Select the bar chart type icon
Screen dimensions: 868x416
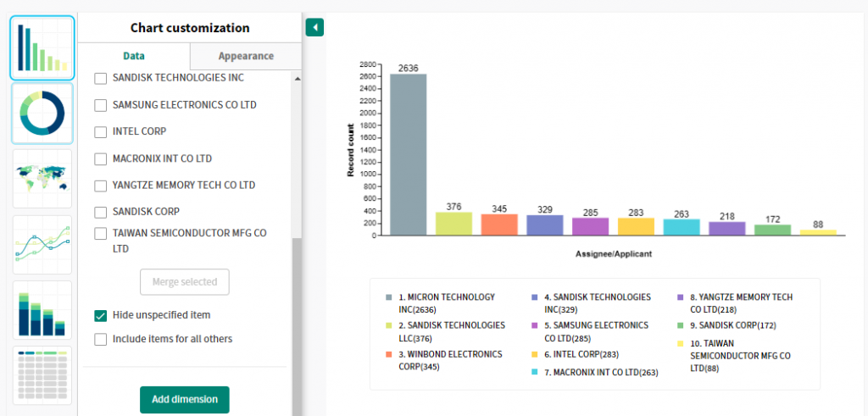click(x=42, y=48)
